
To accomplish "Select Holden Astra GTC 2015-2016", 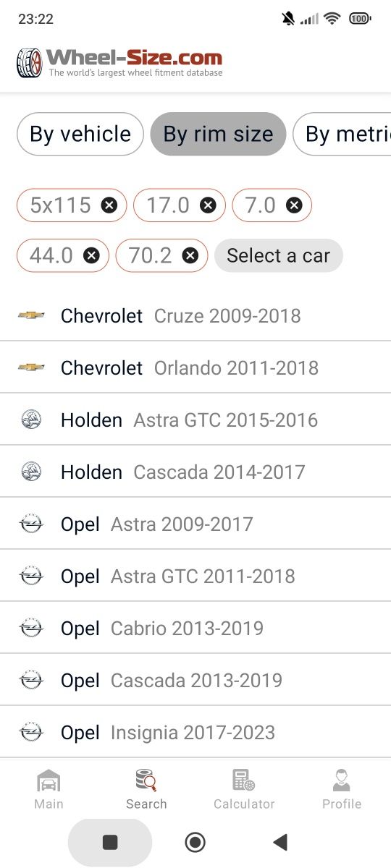I will coord(195,420).
